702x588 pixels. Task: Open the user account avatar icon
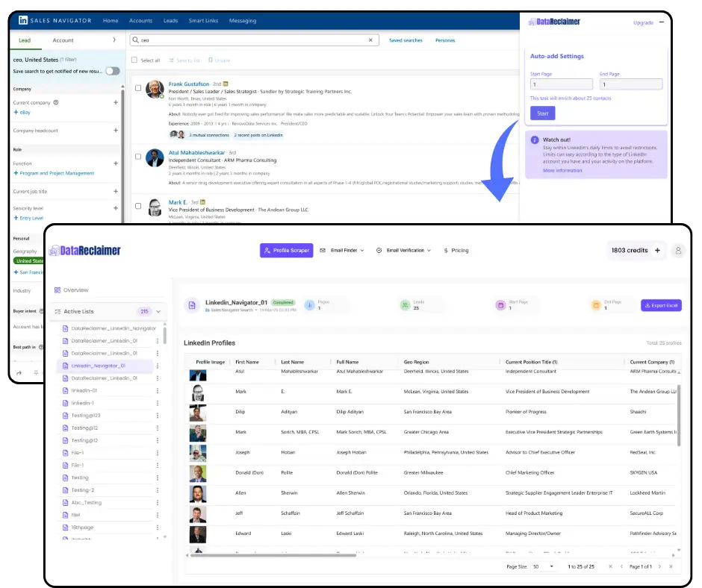[x=678, y=251]
